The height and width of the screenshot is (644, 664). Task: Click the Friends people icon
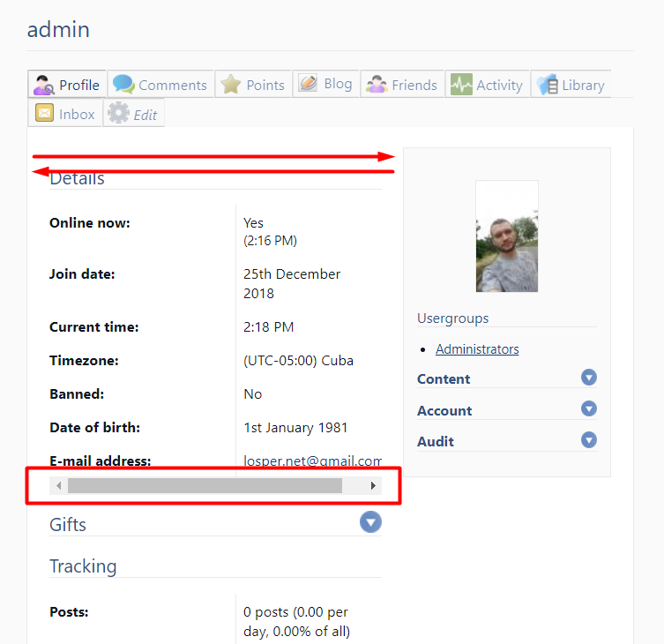coord(377,85)
